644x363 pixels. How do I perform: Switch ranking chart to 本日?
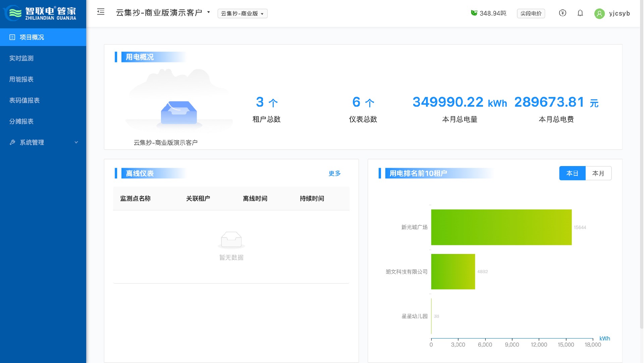pos(572,173)
